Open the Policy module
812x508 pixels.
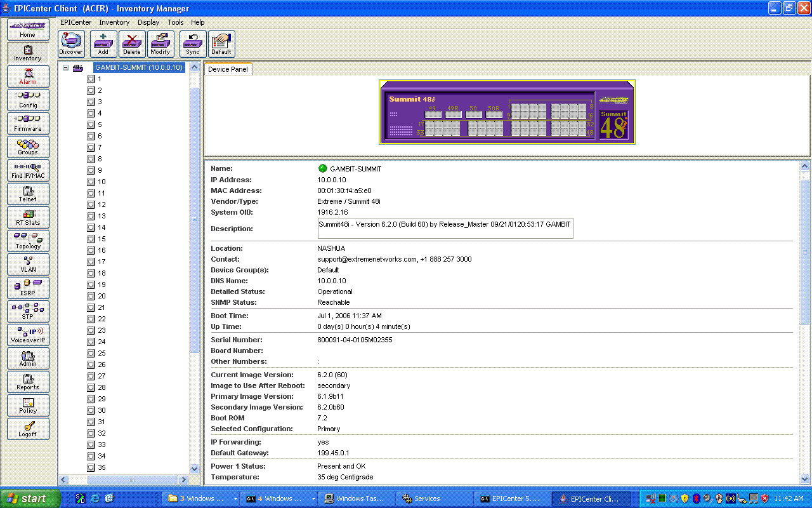point(28,405)
